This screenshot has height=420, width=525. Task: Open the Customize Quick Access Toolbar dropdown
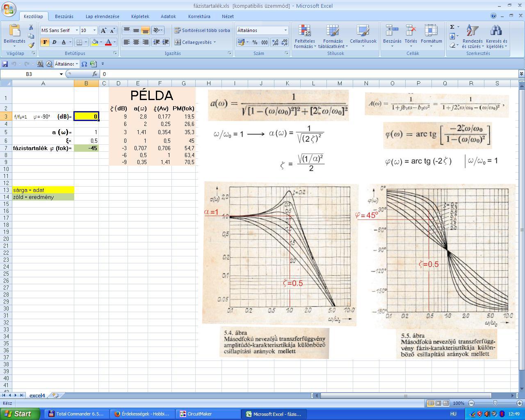pos(103,64)
